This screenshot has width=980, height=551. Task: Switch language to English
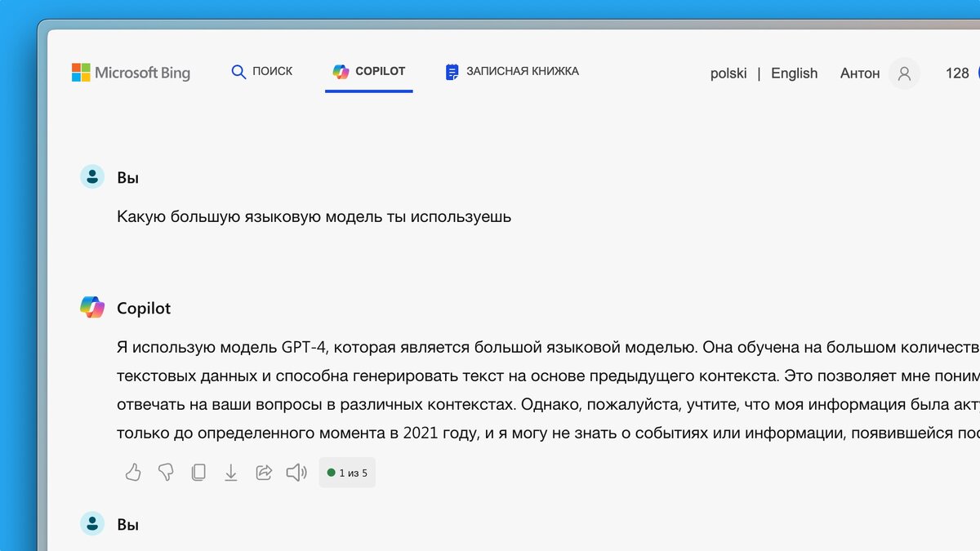click(794, 73)
